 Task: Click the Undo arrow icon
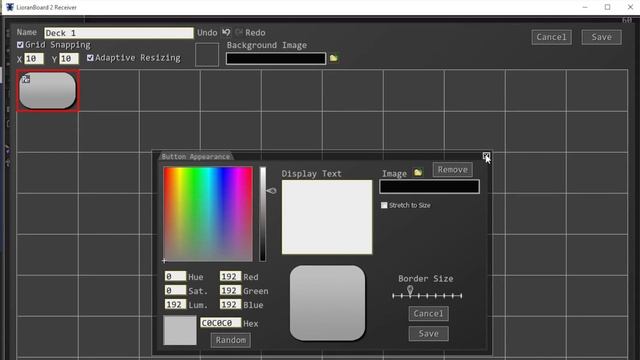226,32
